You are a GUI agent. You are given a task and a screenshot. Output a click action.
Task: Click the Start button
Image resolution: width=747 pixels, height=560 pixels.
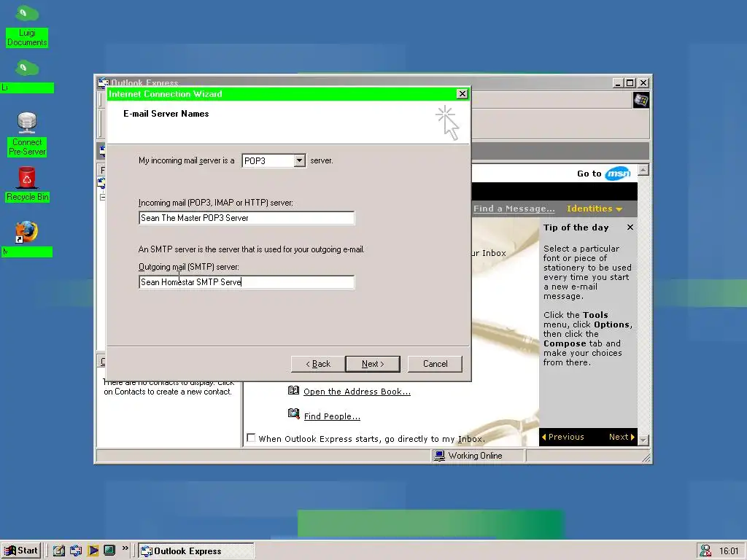[x=21, y=551]
